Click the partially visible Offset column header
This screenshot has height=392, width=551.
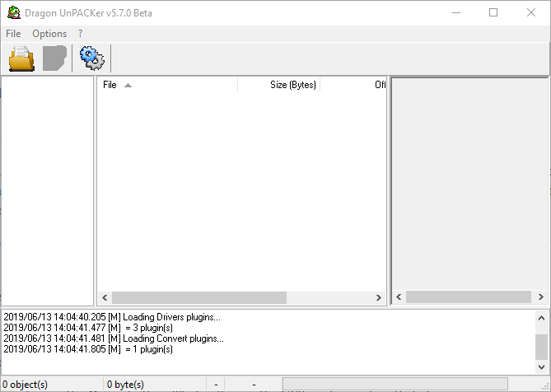point(353,85)
